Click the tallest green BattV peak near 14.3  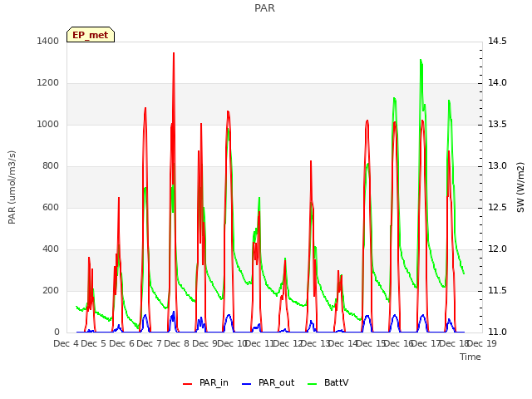421,61
